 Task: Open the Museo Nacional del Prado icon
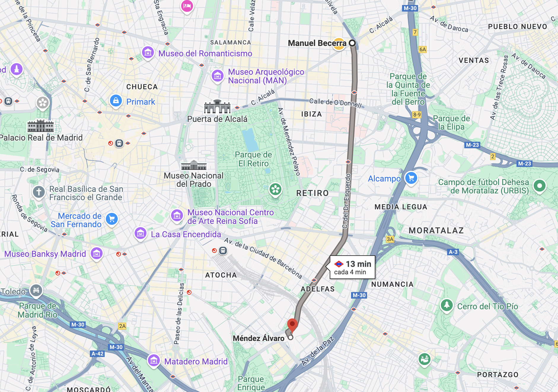tap(194, 165)
